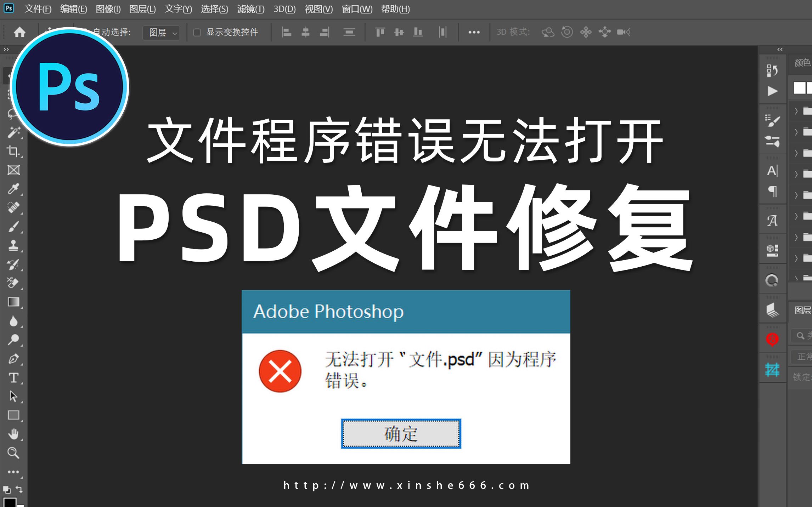Screen dimensions: 812x507
Task: Select the Horizontal Type tool
Action: click(14, 377)
